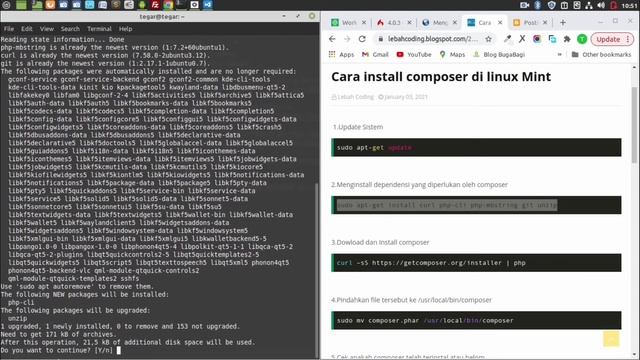The width and height of the screenshot is (640, 360).
Task: Go forward in the Chrome browser
Action: [x=347, y=39]
